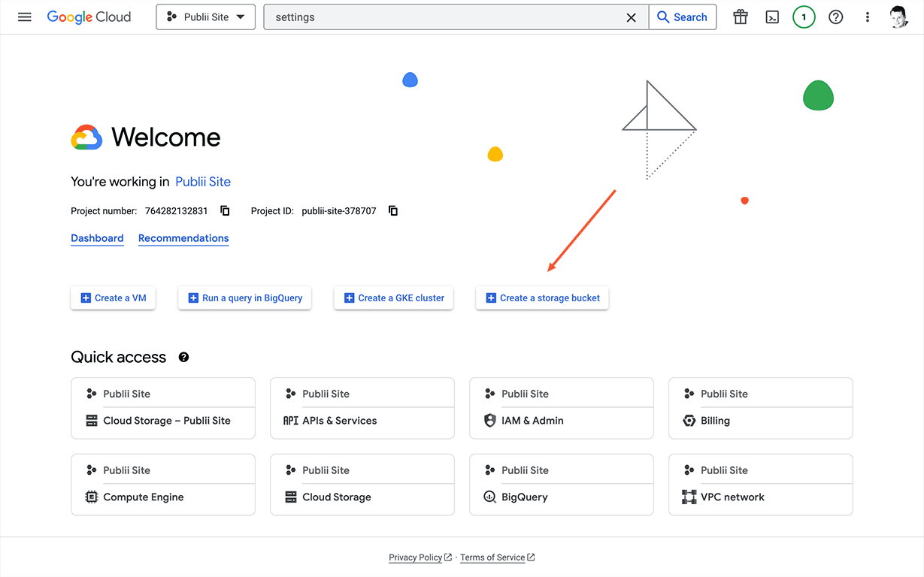
Task: Copy the project number to clipboard
Action: (224, 210)
